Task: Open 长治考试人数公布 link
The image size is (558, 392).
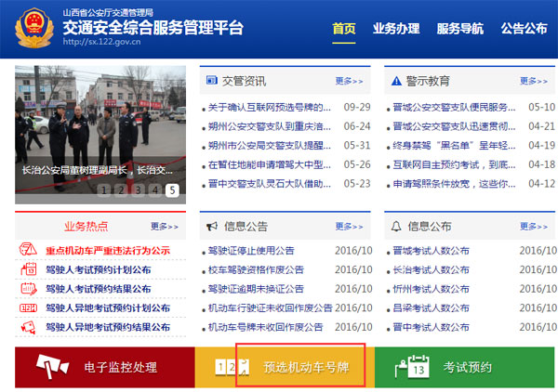Action: coord(431,269)
